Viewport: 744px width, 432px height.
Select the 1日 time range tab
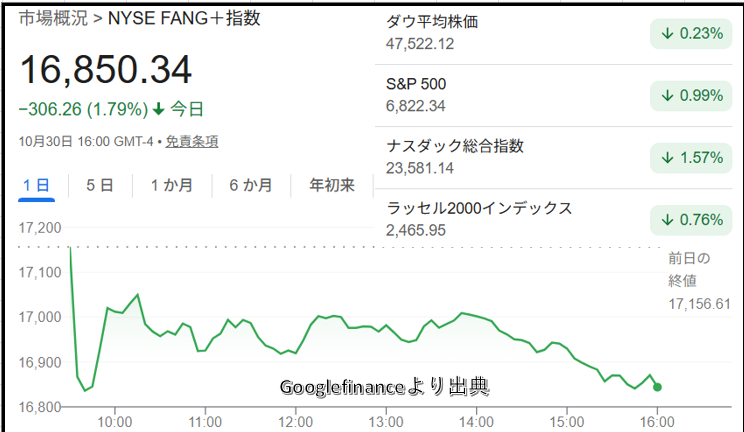coord(36,185)
